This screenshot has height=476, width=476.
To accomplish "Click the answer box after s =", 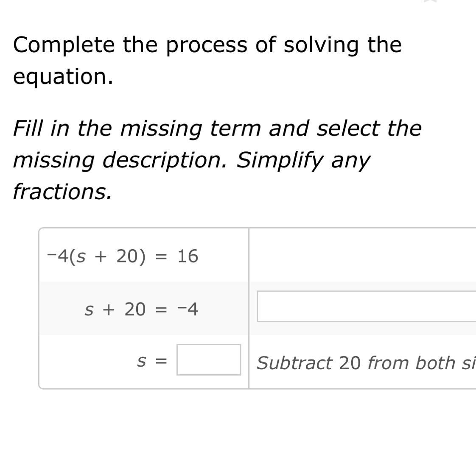I will coord(208,359).
